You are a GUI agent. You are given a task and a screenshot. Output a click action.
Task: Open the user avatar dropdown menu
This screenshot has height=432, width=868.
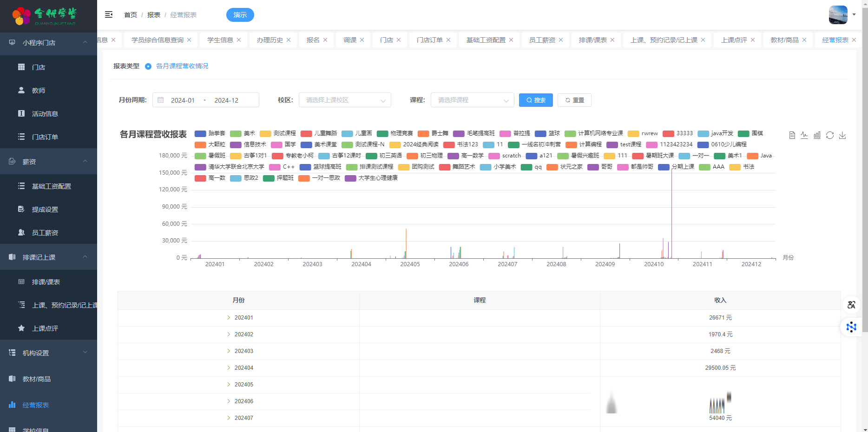pos(842,14)
